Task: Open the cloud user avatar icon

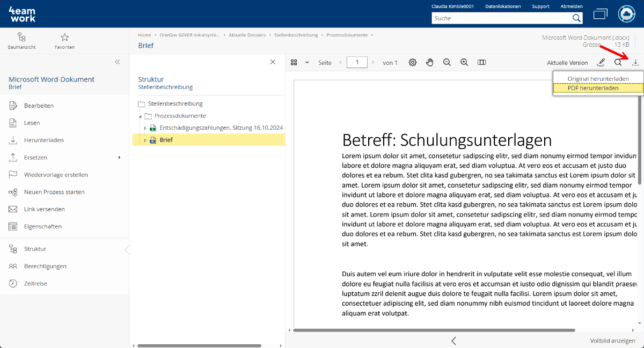Action: pyautogui.click(x=626, y=14)
